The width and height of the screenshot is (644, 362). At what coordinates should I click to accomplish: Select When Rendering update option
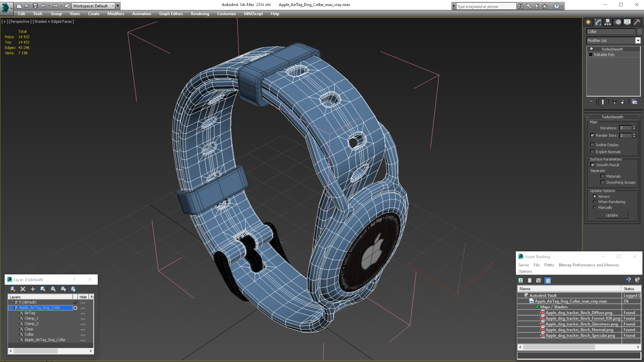[595, 202]
